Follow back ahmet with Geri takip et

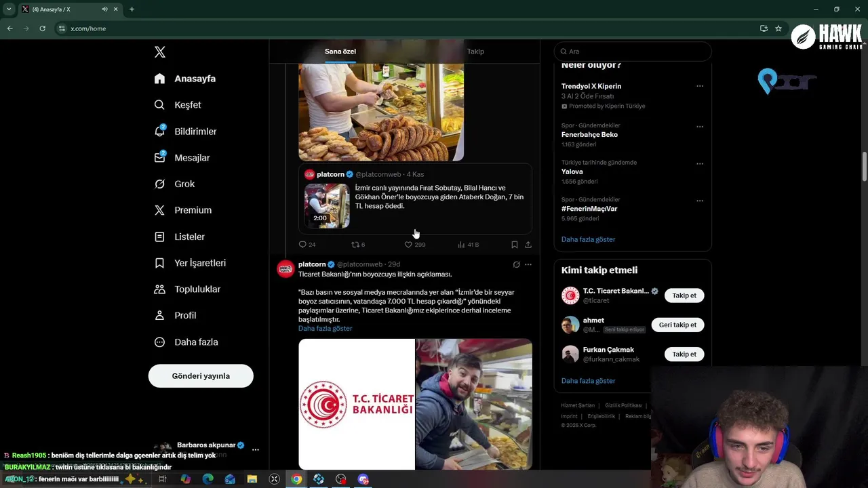click(677, 325)
